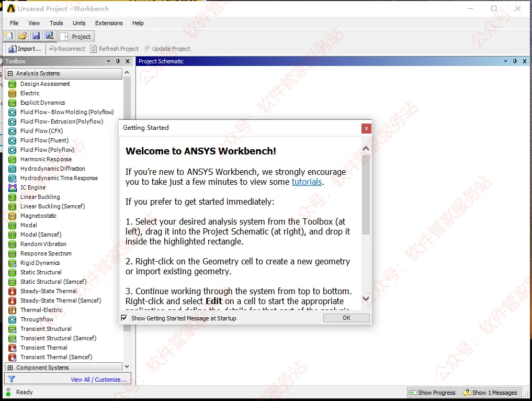Click the Project tab button
Screen dimensions: 532x401
tap(76, 36)
